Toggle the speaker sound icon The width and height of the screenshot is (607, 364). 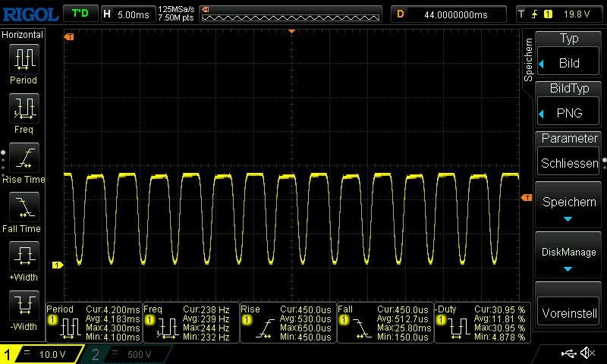tap(587, 353)
